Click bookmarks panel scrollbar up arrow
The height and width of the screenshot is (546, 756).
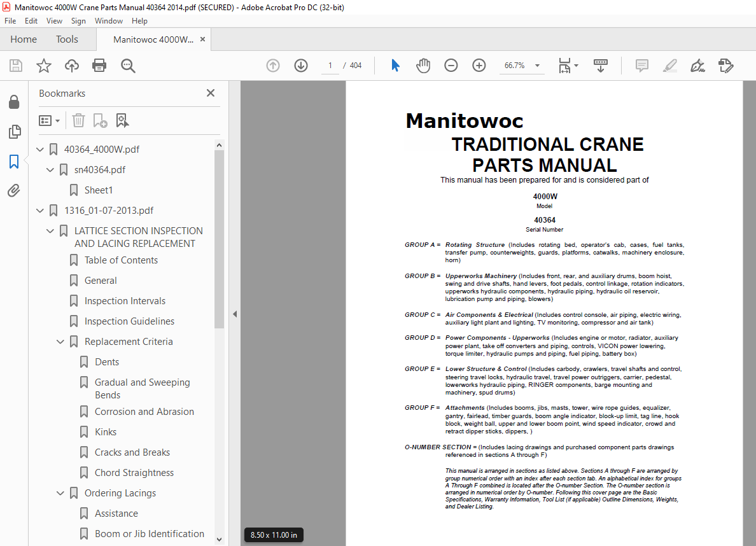pyautogui.click(x=220, y=144)
